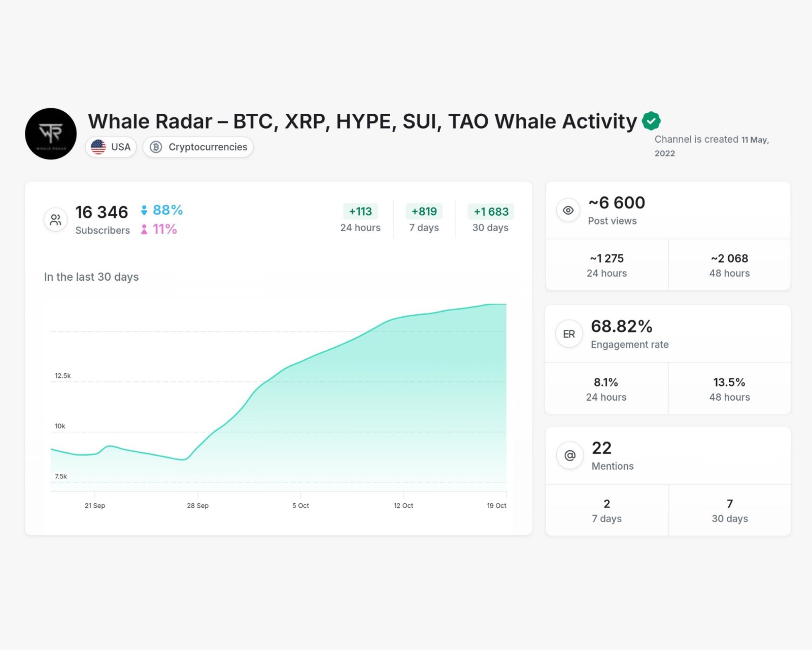Click the ~6 600 post views value
Viewport: 812px width, 650px height.
(x=617, y=203)
